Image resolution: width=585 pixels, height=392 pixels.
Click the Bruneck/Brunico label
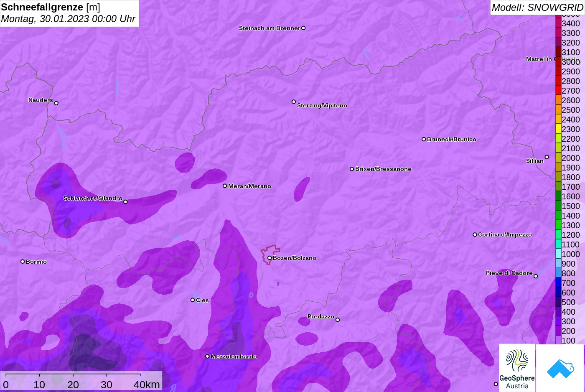pos(452,139)
